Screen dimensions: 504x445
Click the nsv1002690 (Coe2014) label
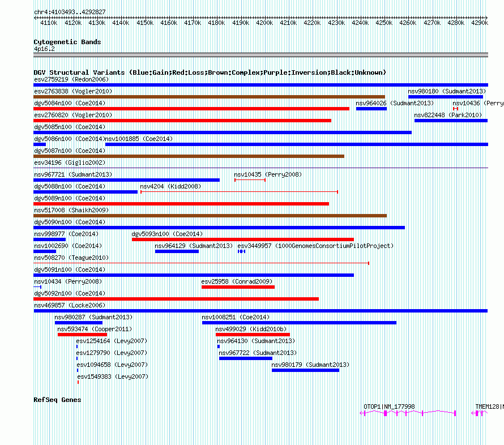[x=68, y=246]
